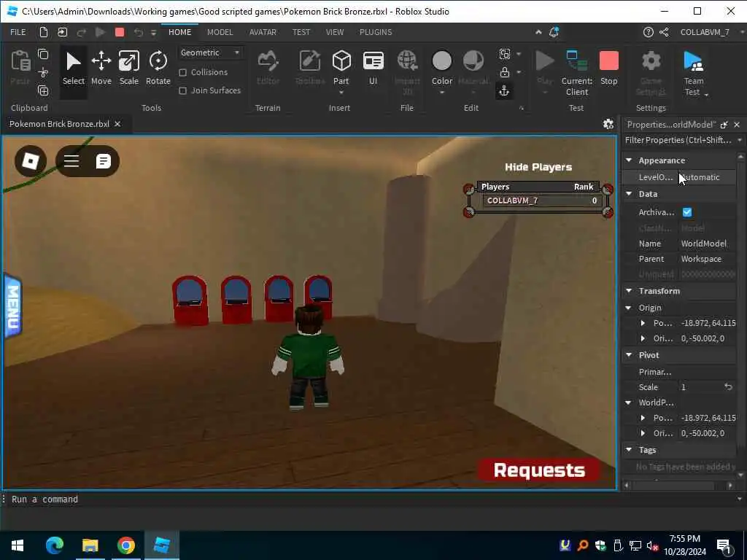This screenshot has width=747, height=560.
Task: Click the Lock padlock tool
Action: (505, 72)
